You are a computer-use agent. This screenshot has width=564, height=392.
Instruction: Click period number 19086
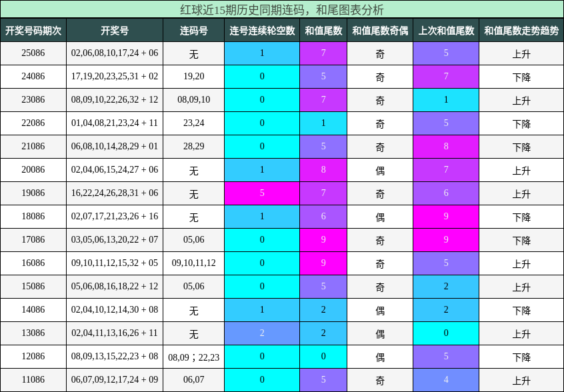point(33,193)
